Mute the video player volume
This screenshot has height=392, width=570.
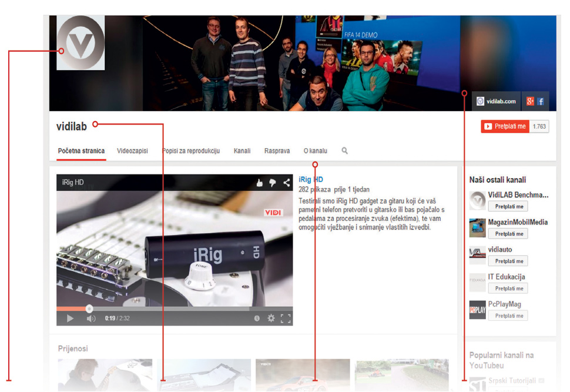[91, 319]
